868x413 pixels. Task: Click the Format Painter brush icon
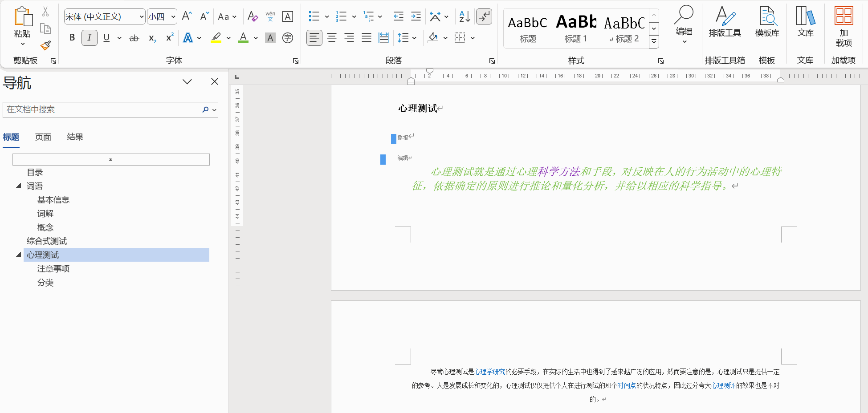click(45, 45)
